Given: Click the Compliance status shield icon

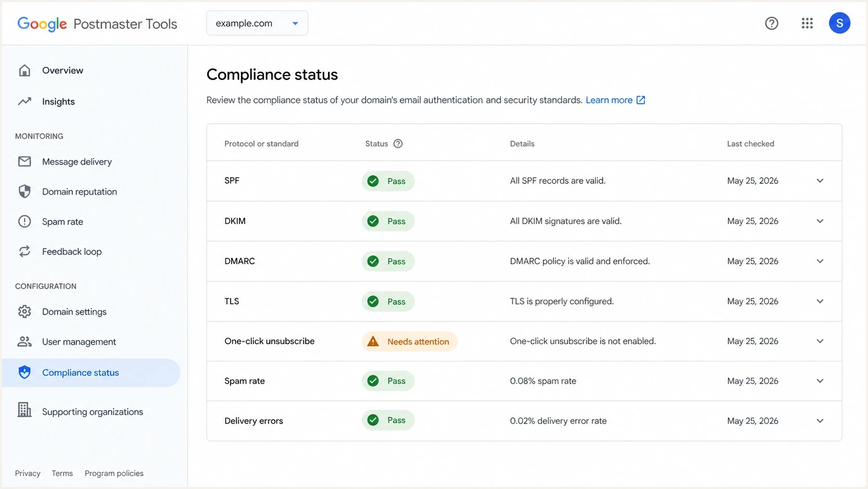Looking at the screenshot, I should (24, 372).
